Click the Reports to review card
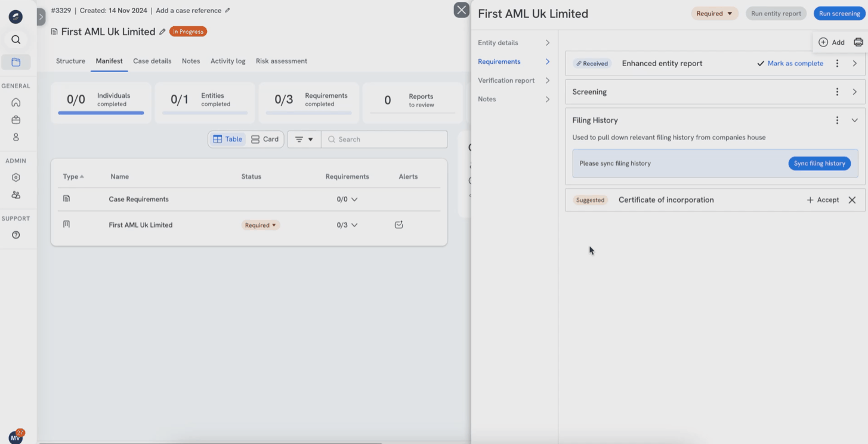This screenshot has height=444, width=868. click(x=412, y=103)
